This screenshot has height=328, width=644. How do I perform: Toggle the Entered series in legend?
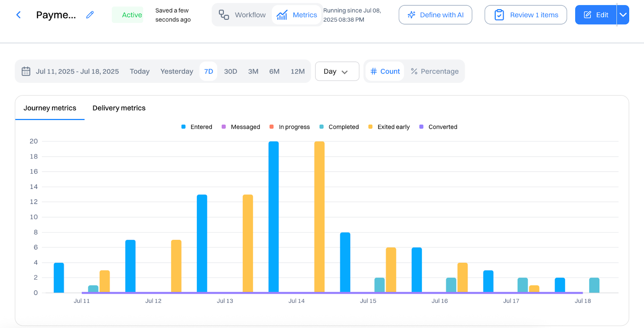tap(197, 127)
